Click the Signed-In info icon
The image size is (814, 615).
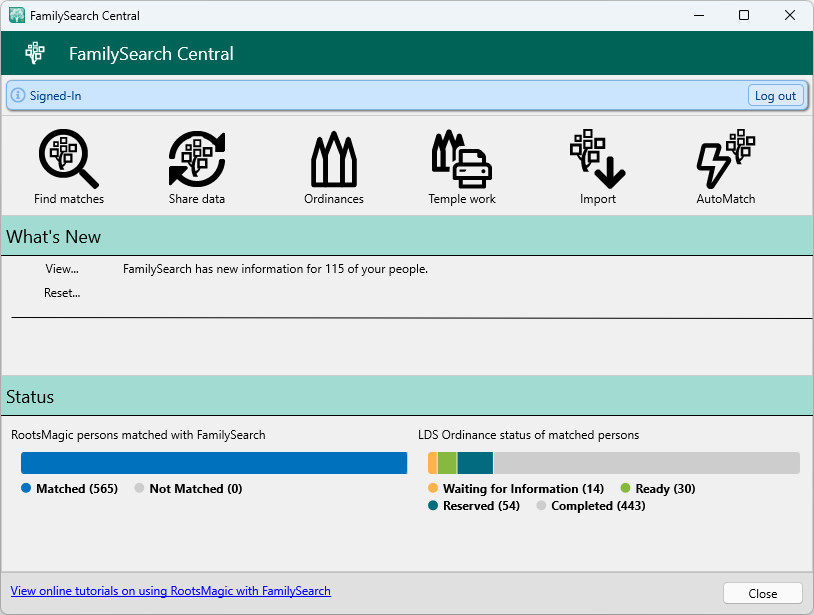click(18, 96)
